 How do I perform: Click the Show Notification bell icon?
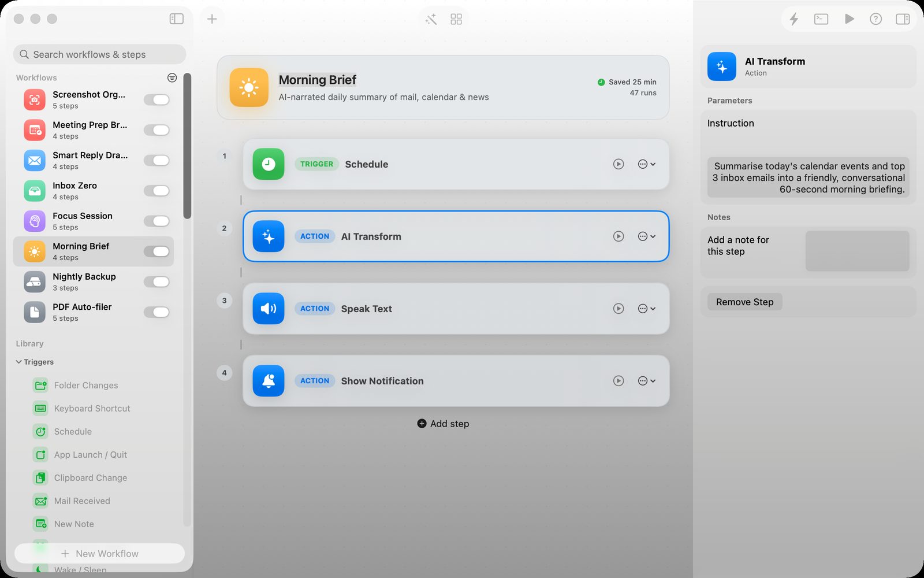click(269, 381)
